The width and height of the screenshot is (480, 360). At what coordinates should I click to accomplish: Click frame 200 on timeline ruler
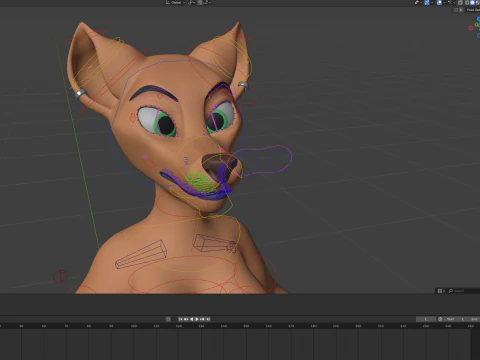(358, 326)
